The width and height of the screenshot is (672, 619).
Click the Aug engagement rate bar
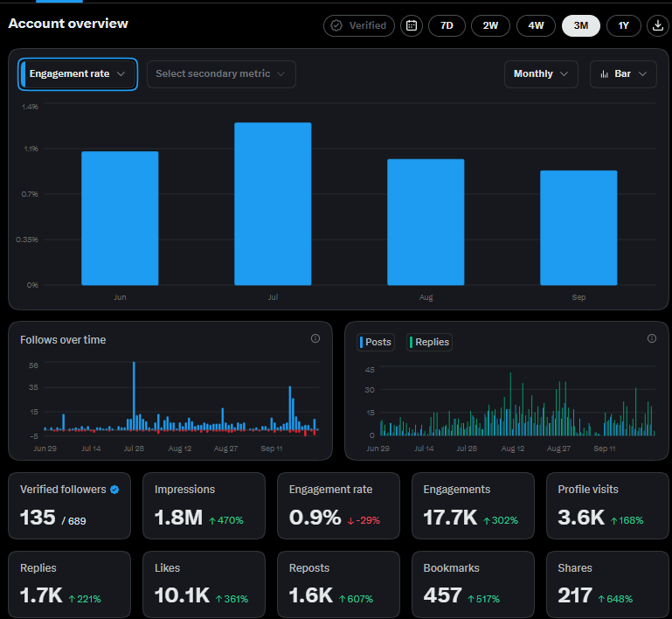(x=426, y=222)
